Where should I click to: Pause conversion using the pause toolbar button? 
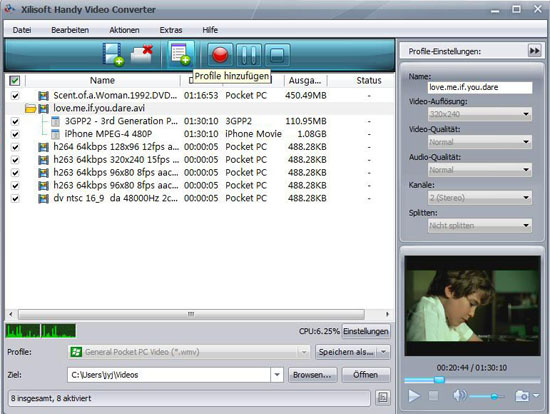tap(249, 55)
